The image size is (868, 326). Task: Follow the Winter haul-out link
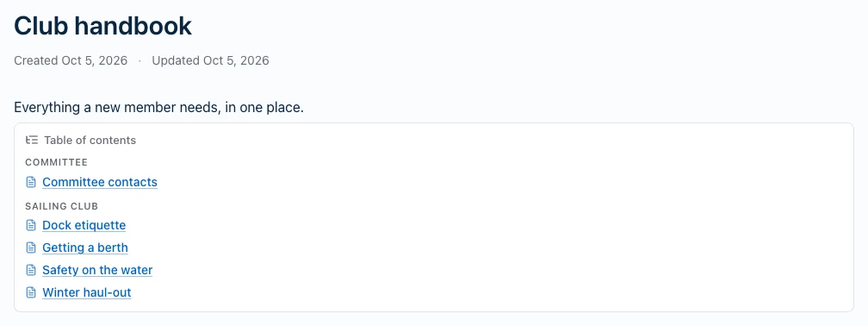[x=87, y=292]
